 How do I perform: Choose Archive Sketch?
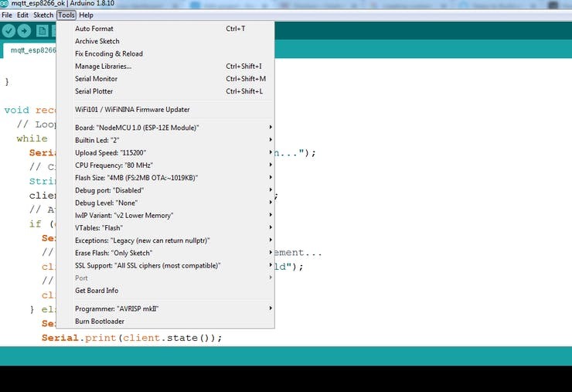[165, 41]
